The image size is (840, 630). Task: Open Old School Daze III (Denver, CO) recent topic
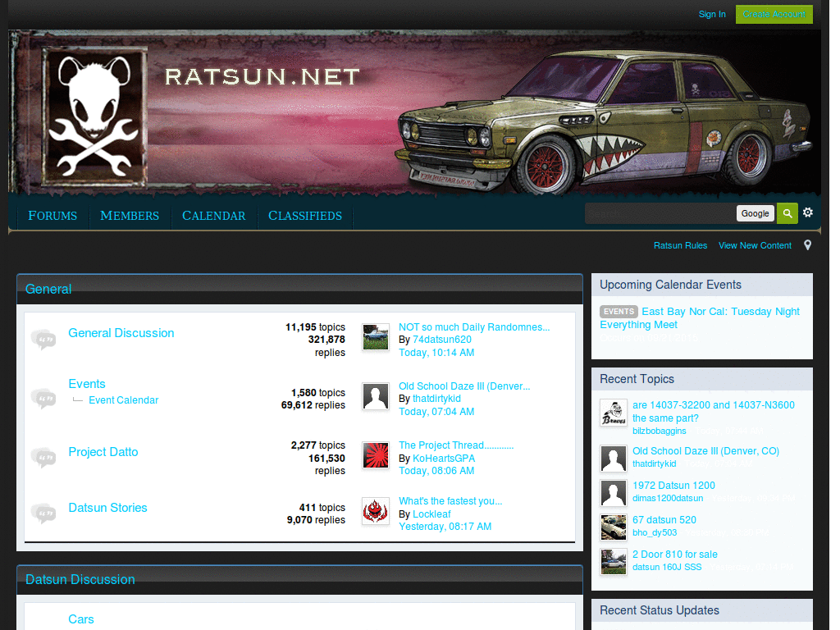705,451
